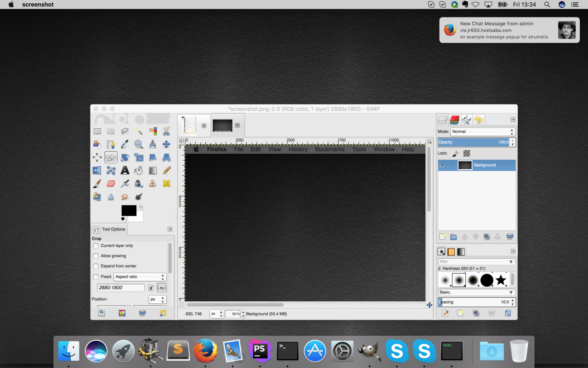This screenshot has height=368, width=588.
Task: Open Firefox from the Dock
Action: [205, 351]
